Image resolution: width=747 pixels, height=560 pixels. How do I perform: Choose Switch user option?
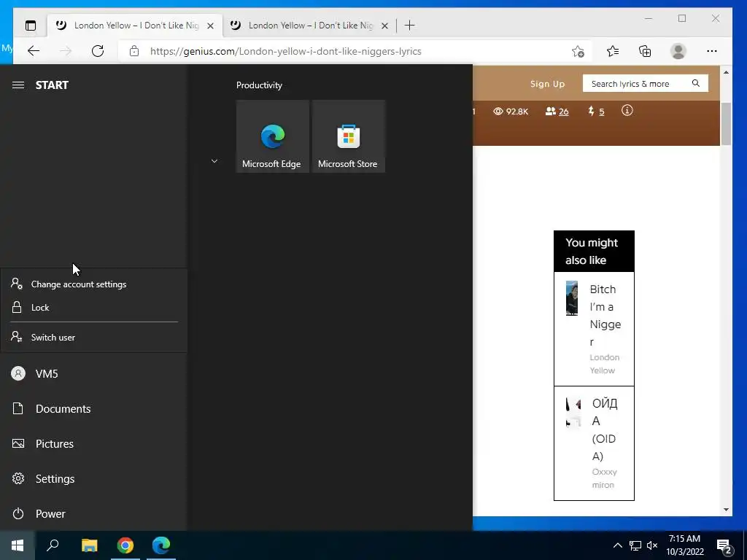pos(94,337)
